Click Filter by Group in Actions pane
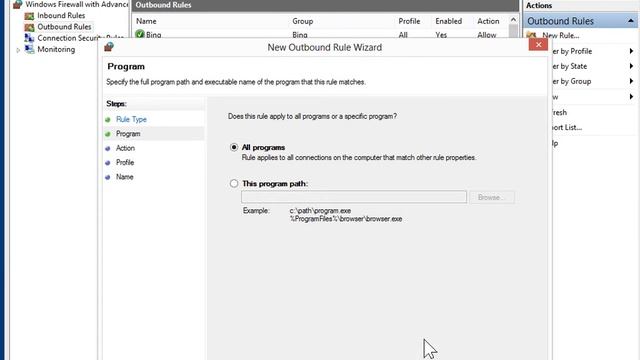 click(x=571, y=81)
